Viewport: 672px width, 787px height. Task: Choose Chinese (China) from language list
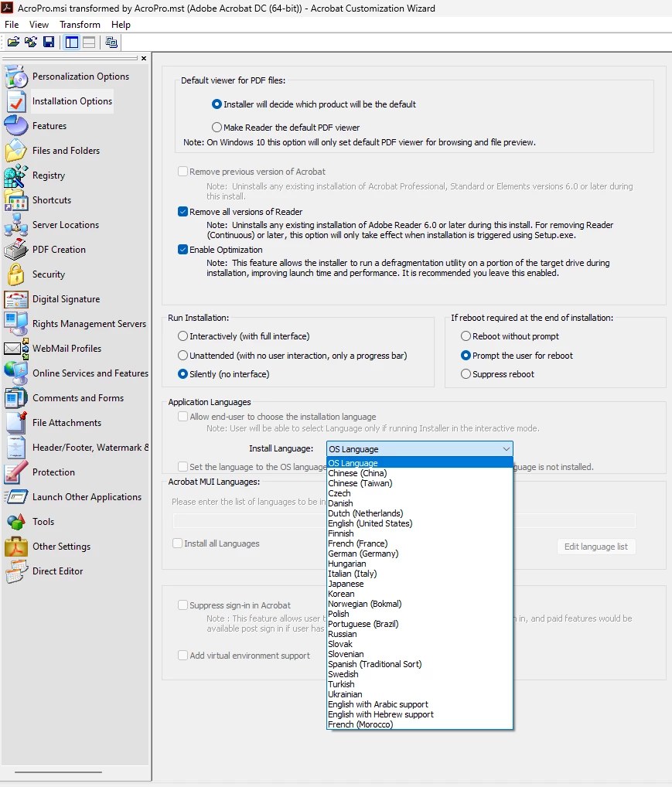point(420,473)
